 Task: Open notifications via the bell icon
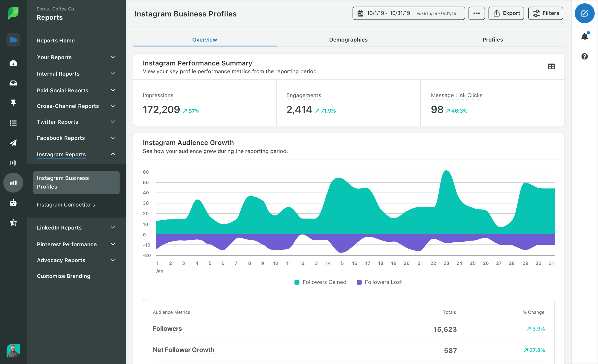(585, 36)
